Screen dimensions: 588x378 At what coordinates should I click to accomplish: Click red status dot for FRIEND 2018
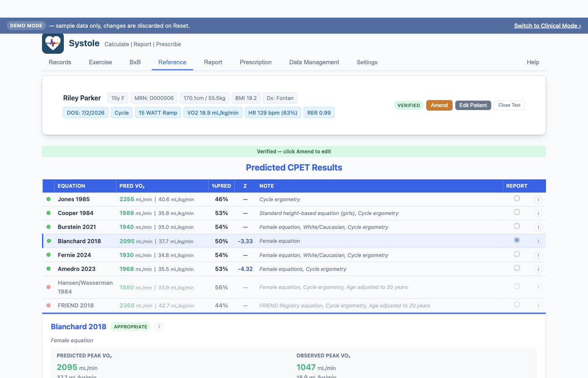(x=49, y=306)
